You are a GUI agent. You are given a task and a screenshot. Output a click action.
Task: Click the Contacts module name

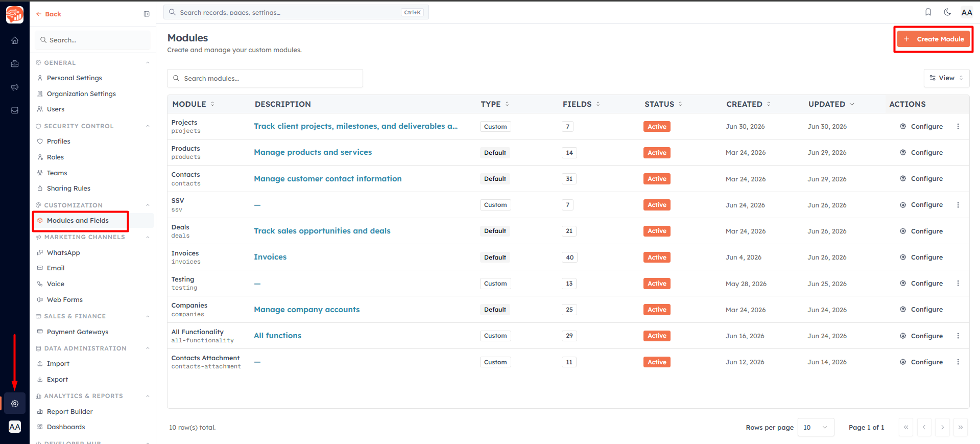coord(185,174)
